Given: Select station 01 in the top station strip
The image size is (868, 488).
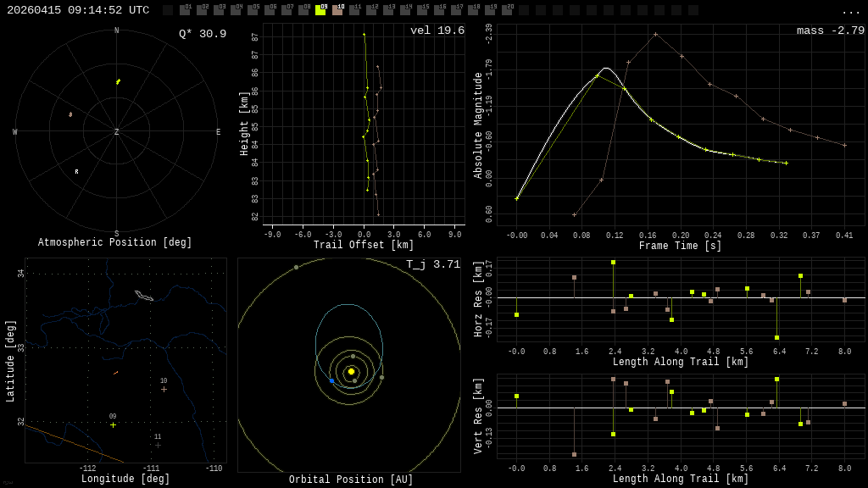Looking at the screenshot, I should (185, 10).
